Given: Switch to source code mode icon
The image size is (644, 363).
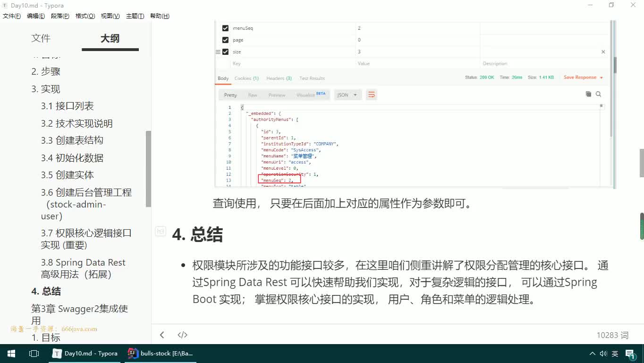Looking at the screenshot, I should pyautogui.click(x=183, y=335).
